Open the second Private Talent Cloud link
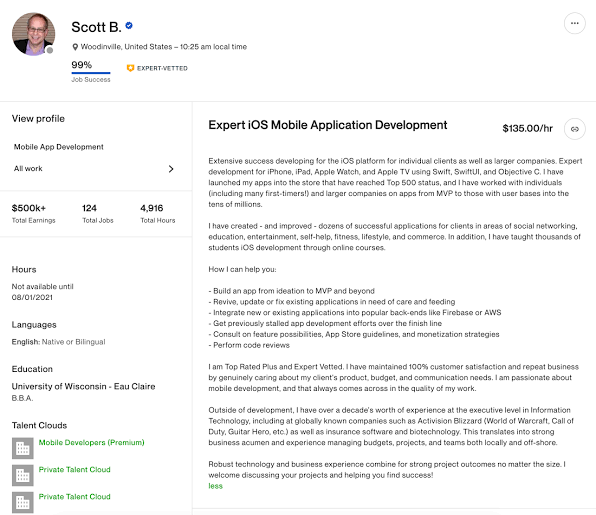 tap(74, 496)
